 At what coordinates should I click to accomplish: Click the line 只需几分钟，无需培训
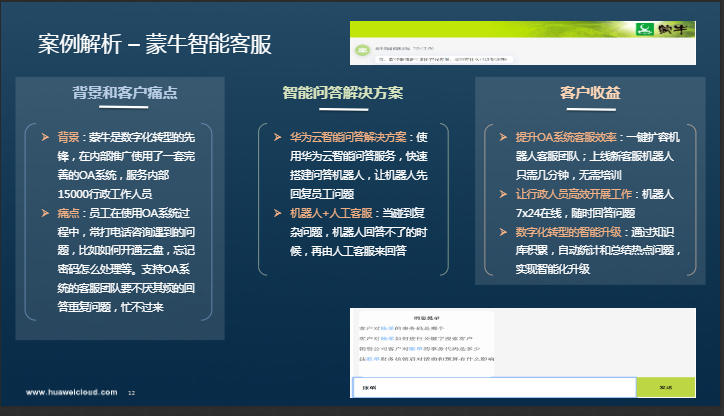(x=569, y=175)
